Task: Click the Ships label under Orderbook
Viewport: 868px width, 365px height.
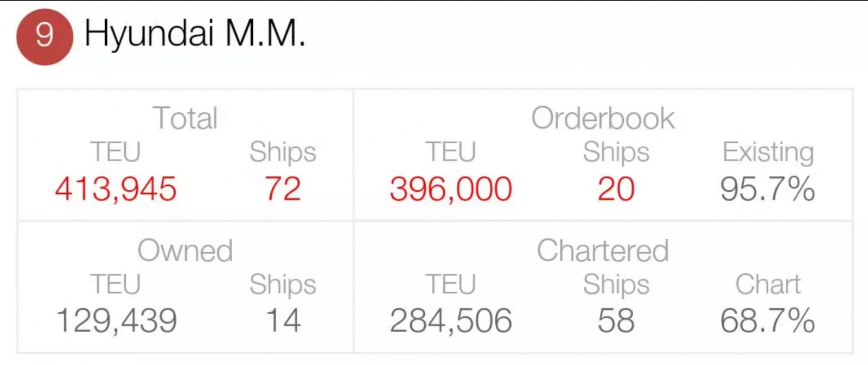Action: (x=616, y=152)
